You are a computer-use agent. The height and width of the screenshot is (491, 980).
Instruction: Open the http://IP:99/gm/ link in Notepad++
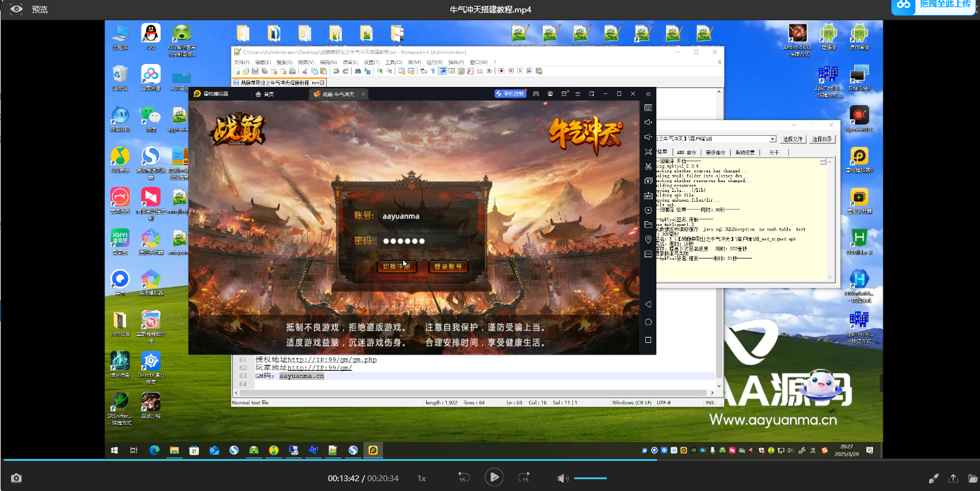pyautogui.click(x=320, y=368)
